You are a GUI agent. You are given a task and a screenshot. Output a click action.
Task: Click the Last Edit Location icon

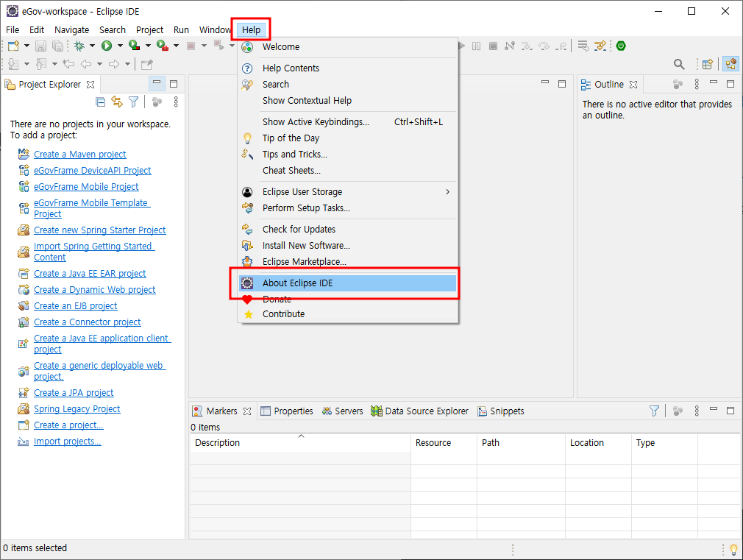point(68,64)
